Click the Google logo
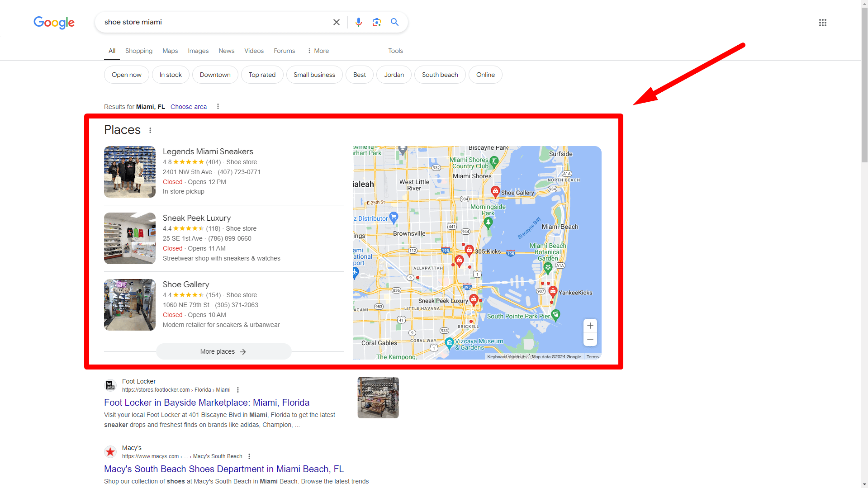The image size is (868, 488). coord(54,23)
